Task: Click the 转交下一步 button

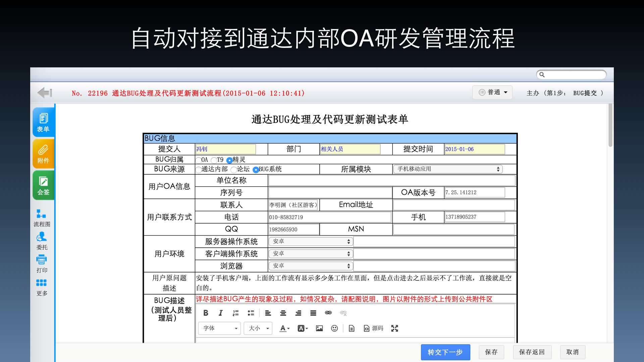Action: [x=445, y=352]
